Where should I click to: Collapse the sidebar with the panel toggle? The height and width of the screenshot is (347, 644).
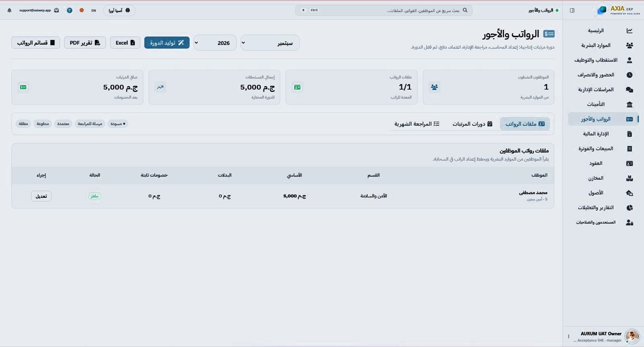pyautogui.click(x=572, y=10)
